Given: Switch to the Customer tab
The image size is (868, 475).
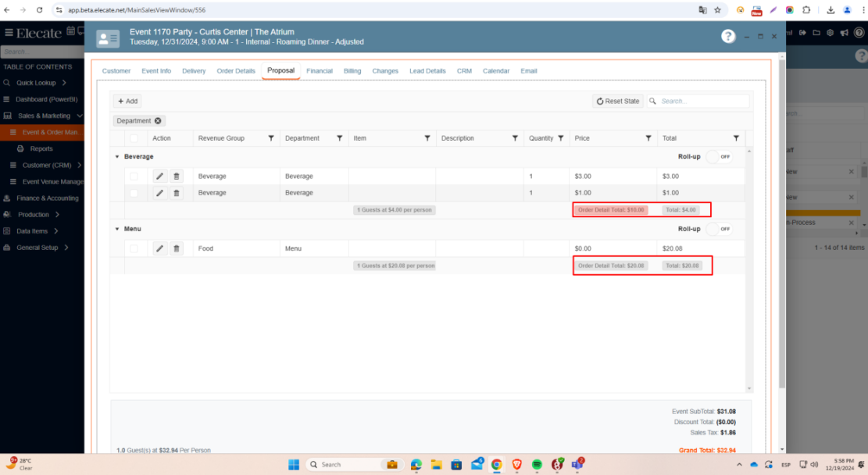Looking at the screenshot, I should pos(116,71).
